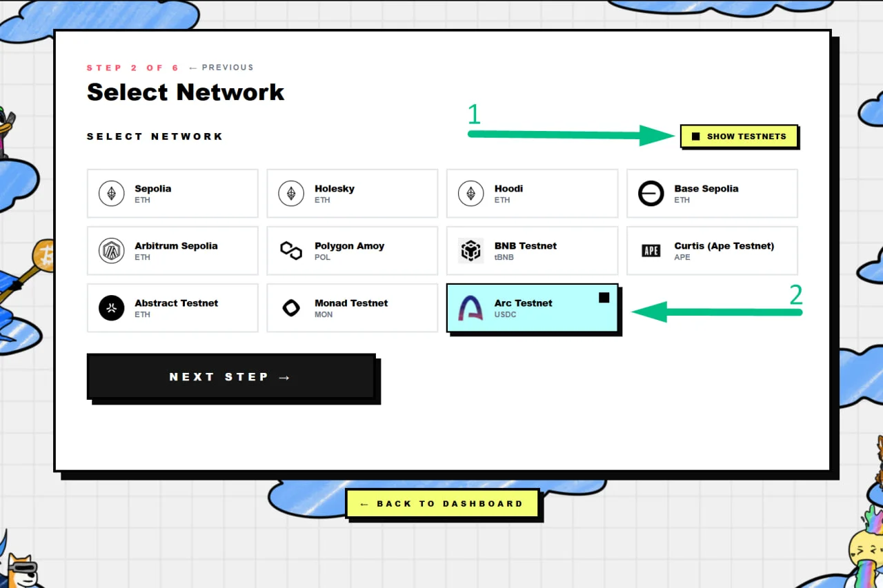Viewport: 883px width, 588px height.
Task: Click the APE currency label
Action: tap(682, 257)
